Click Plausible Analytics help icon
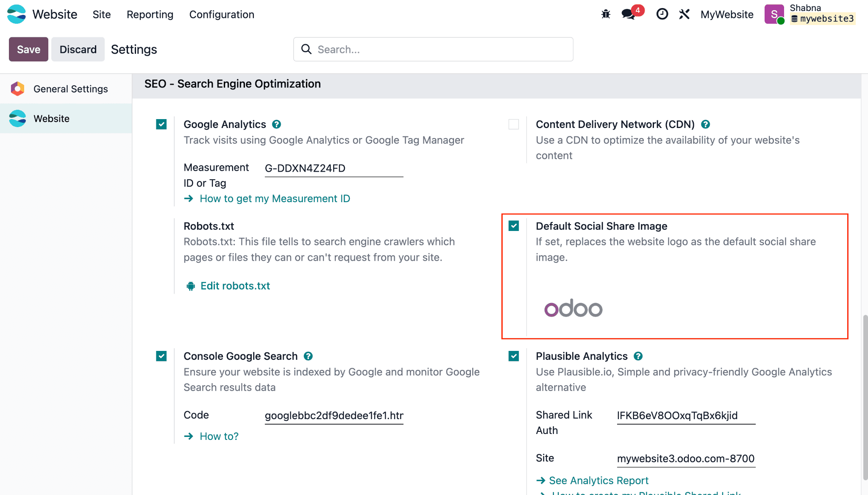Viewport: 868px width, 495px height. pos(638,356)
